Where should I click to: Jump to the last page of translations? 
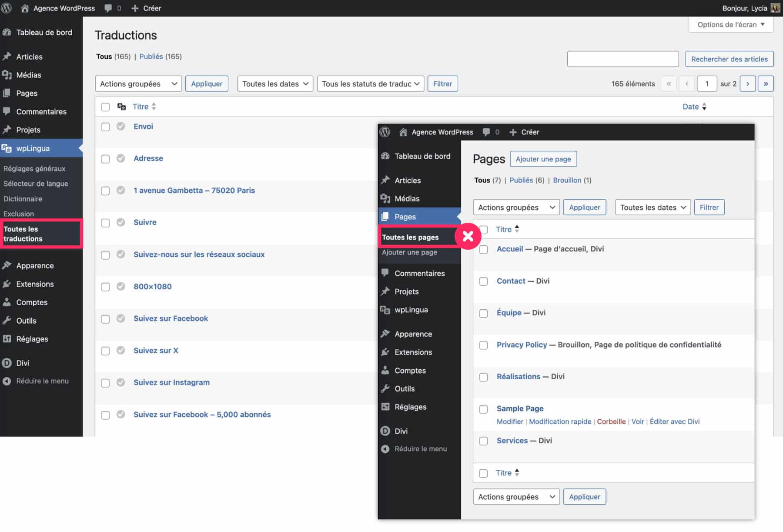tap(766, 84)
